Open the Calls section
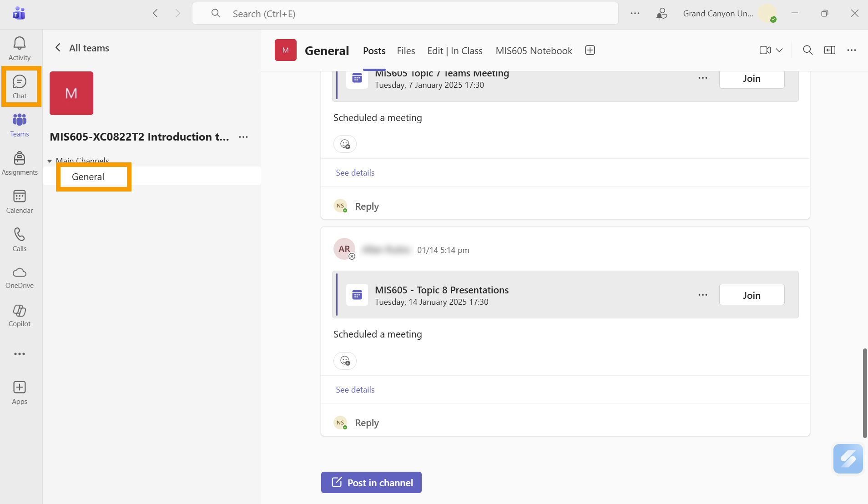 tap(20, 240)
